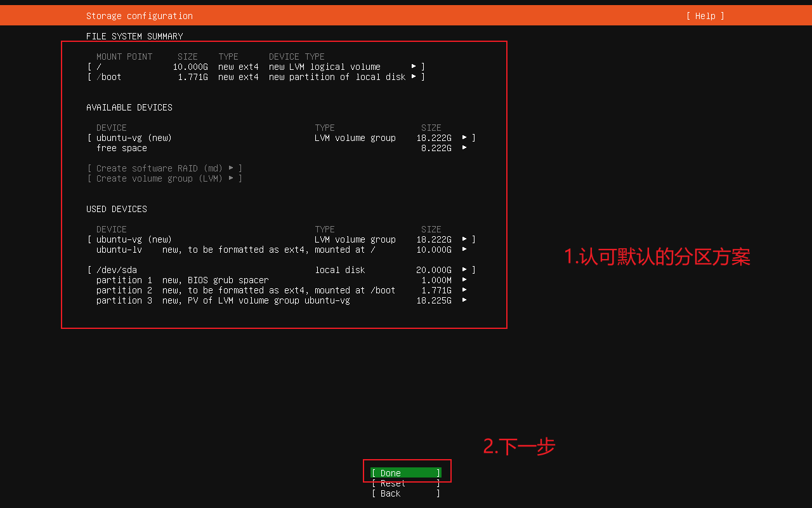Viewport: 812px width, 508px height.
Task: Select ubuntu-vg (new) in Available Devices
Action: 134,138
